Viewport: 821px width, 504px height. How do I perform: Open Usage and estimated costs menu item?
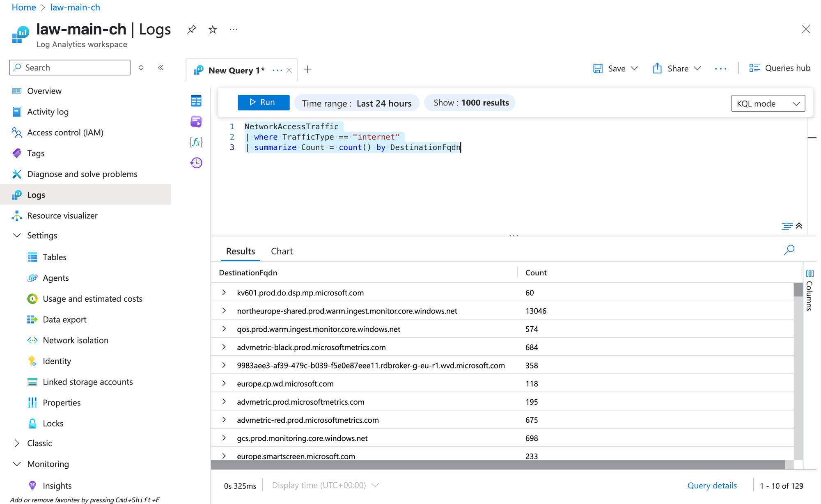coord(92,299)
